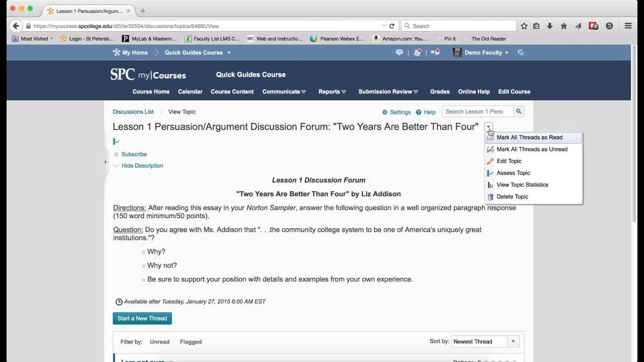Go back with the browser back arrow

[x=16, y=26]
